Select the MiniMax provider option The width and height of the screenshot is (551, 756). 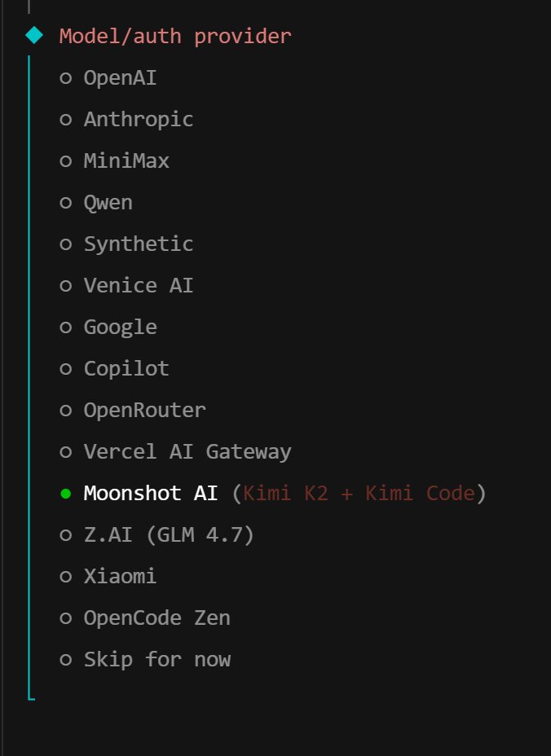126,161
